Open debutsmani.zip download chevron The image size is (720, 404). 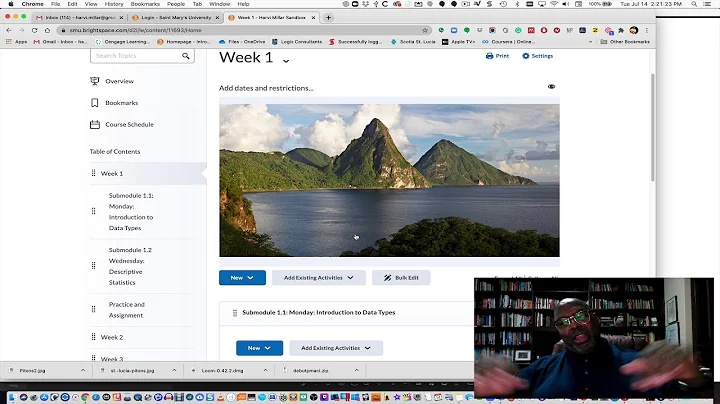(x=356, y=370)
